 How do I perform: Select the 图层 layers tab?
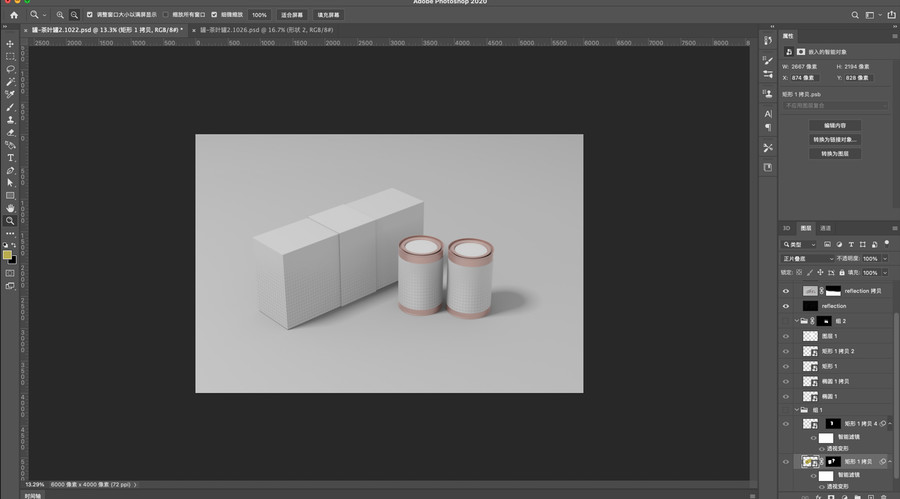[x=806, y=229]
